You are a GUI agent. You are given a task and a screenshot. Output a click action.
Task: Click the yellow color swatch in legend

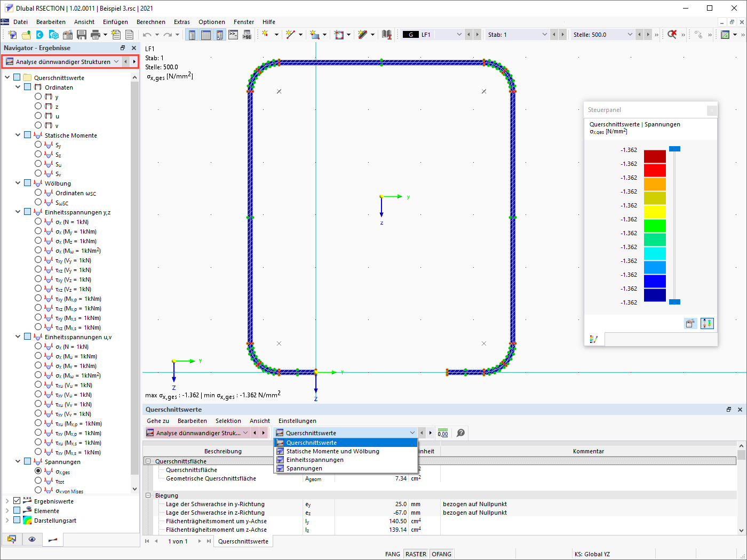tap(655, 212)
